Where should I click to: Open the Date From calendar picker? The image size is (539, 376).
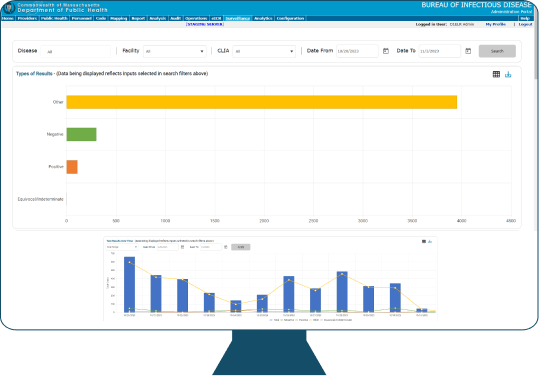386,51
